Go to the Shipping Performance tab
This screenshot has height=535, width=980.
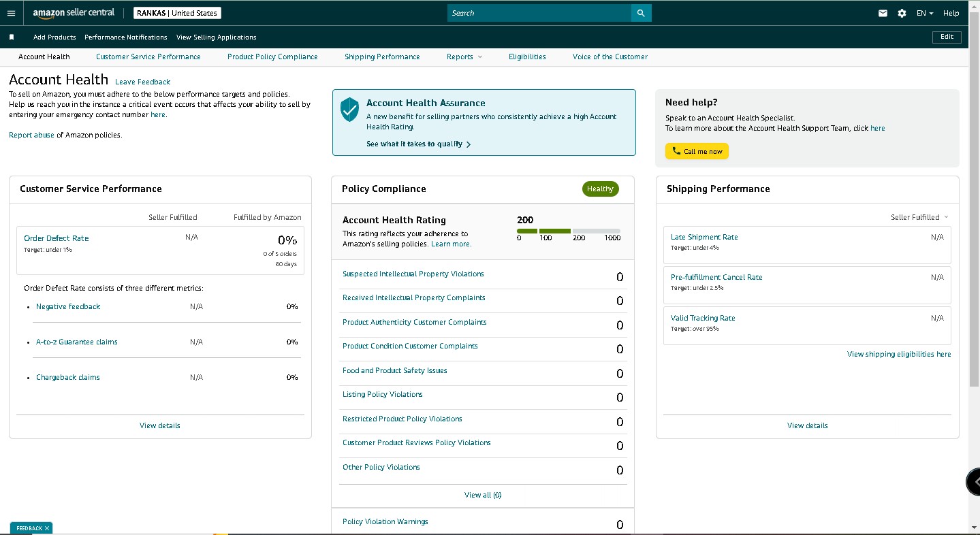point(382,56)
